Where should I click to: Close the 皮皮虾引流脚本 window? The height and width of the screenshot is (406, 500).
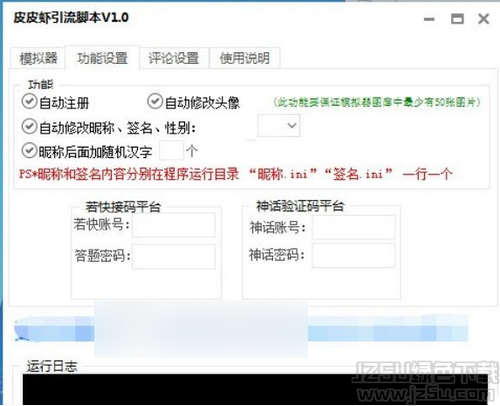pos(483,19)
